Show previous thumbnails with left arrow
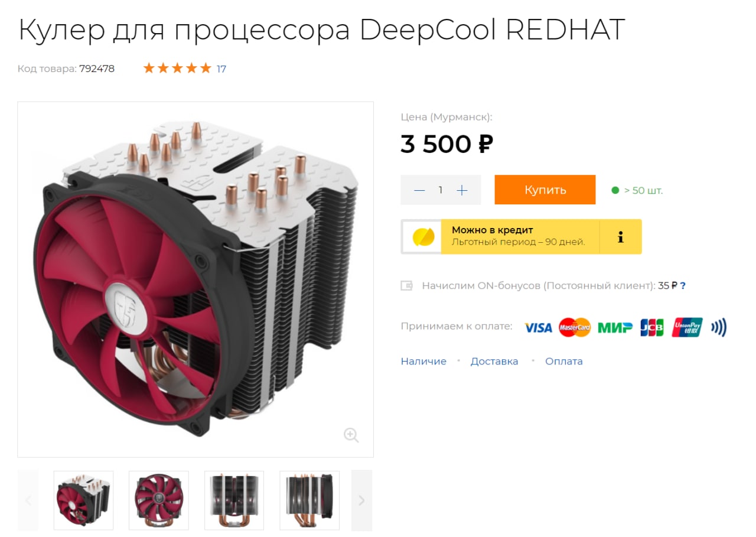The height and width of the screenshot is (537, 756). pos(28,500)
